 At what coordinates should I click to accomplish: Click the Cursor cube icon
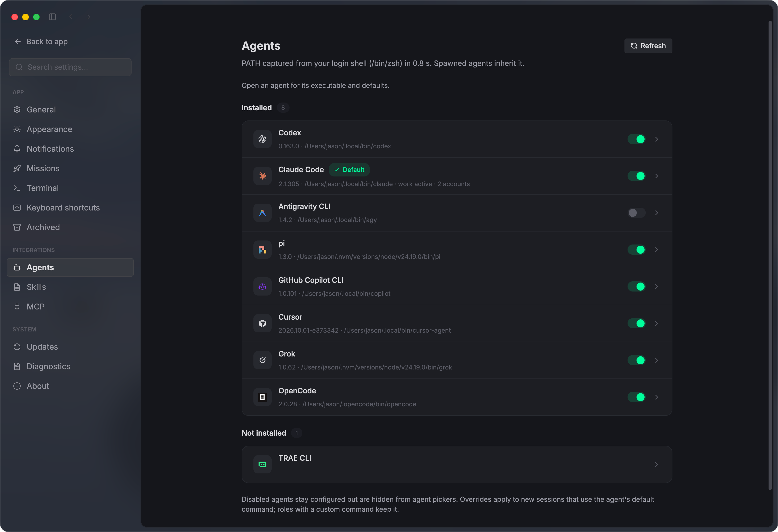click(x=262, y=323)
